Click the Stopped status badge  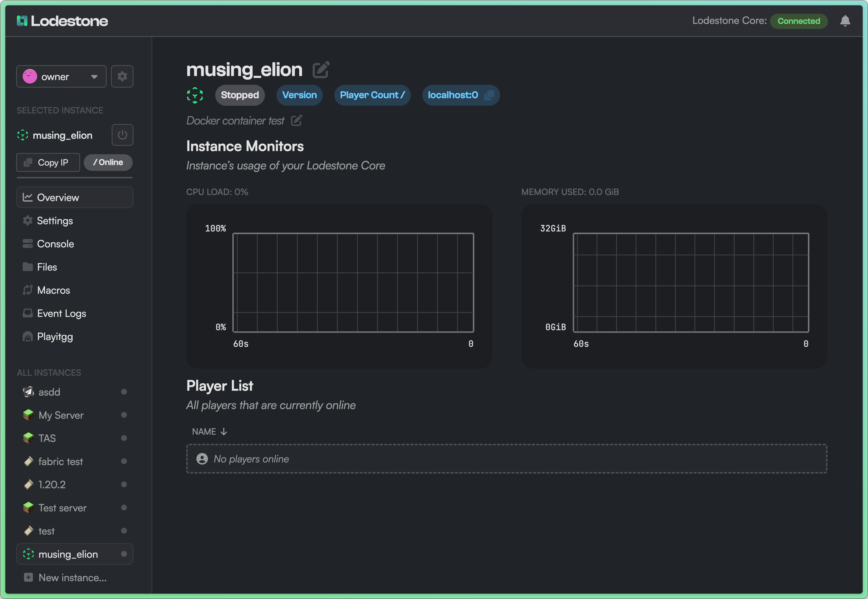(x=240, y=95)
